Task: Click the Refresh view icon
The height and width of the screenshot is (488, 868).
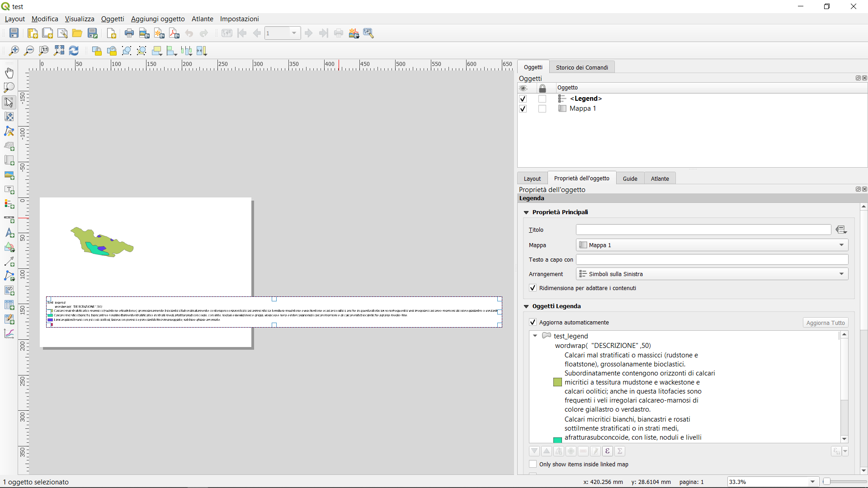Action: coord(74,51)
